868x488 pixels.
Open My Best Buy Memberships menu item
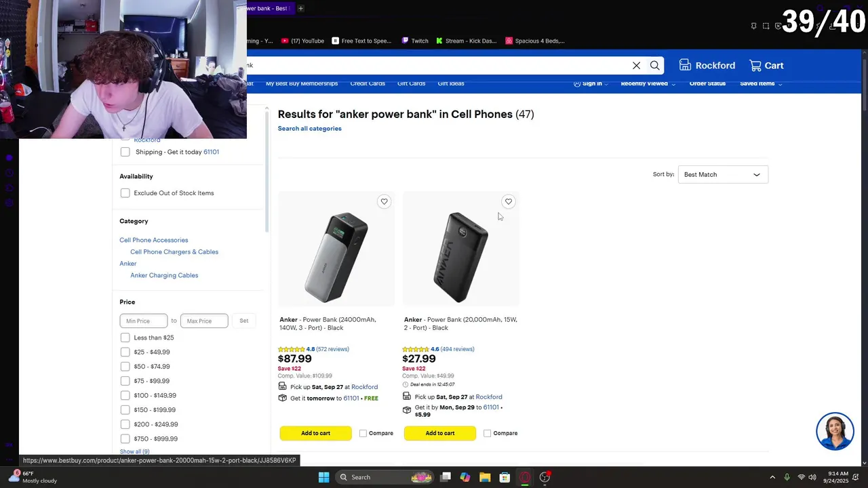point(302,83)
